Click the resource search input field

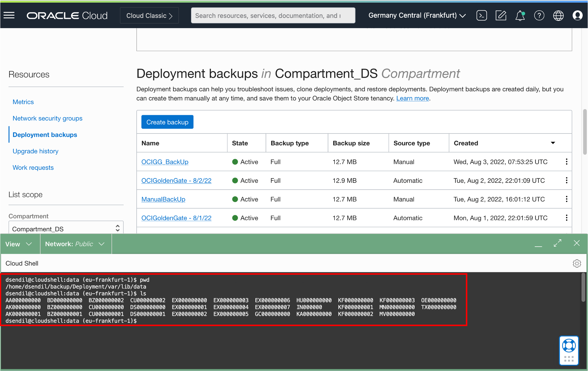[273, 15]
